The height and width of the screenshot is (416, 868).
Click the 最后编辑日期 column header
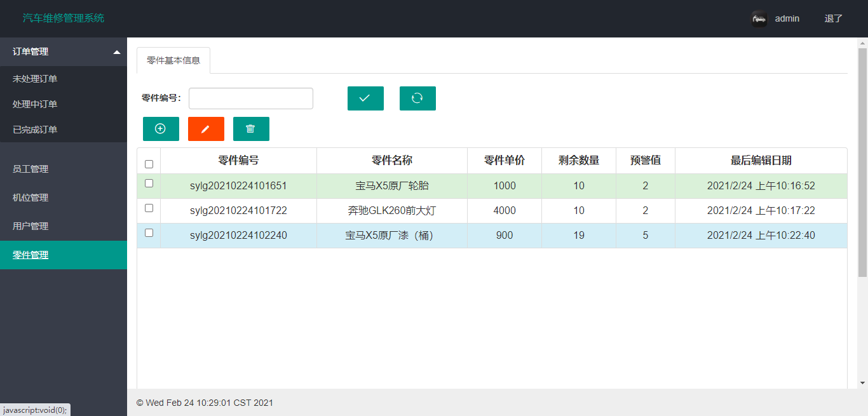(x=761, y=161)
